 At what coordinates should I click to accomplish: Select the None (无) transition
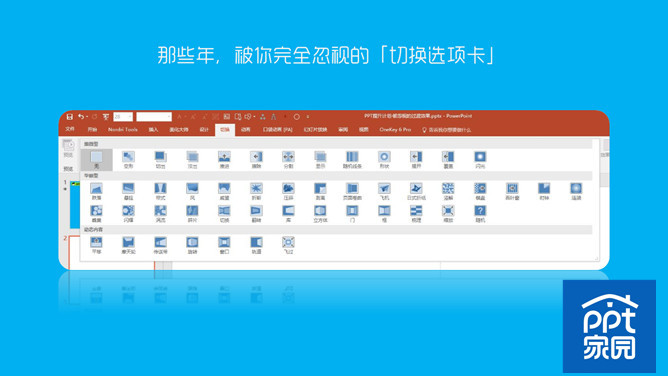96,160
